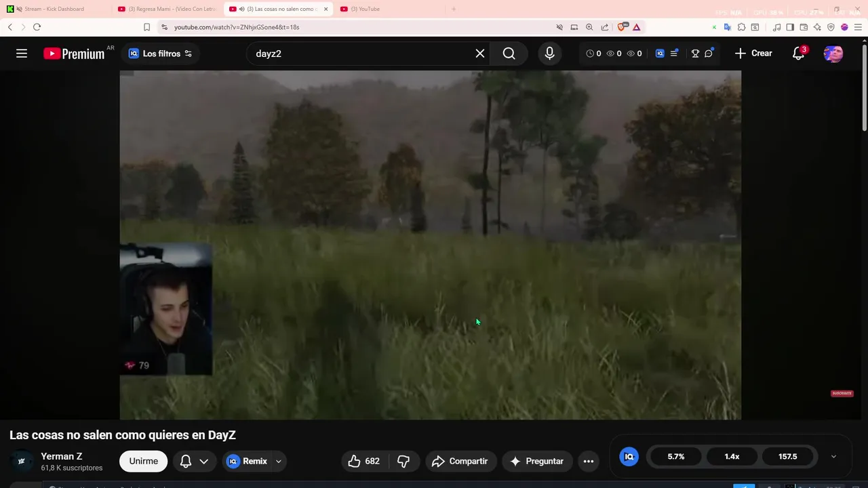Start voice search with the microphone
This screenshot has width=868, height=488.
click(x=550, y=54)
